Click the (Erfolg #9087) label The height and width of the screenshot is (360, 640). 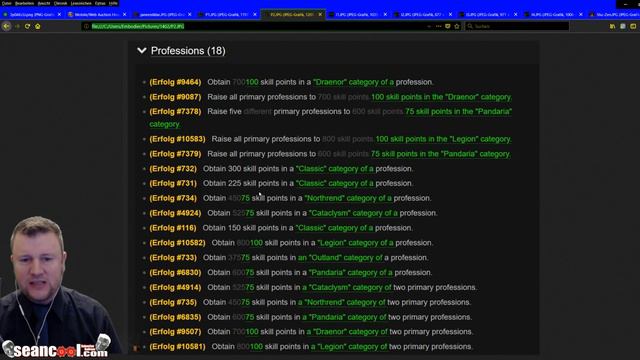[x=175, y=97]
